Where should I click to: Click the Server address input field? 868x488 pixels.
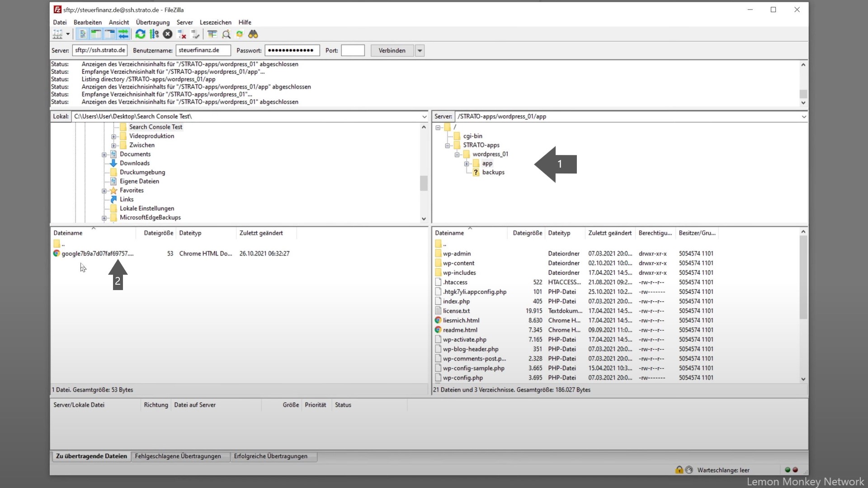tap(100, 50)
